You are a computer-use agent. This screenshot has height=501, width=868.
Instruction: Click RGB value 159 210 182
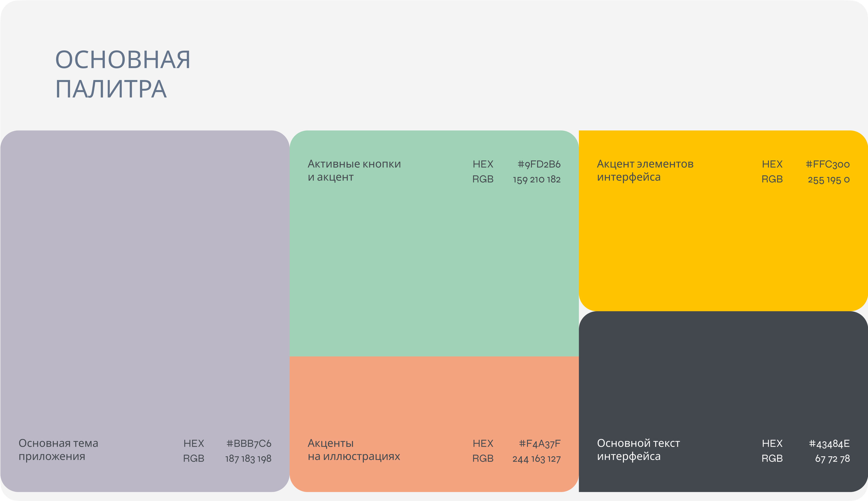tap(537, 179)
